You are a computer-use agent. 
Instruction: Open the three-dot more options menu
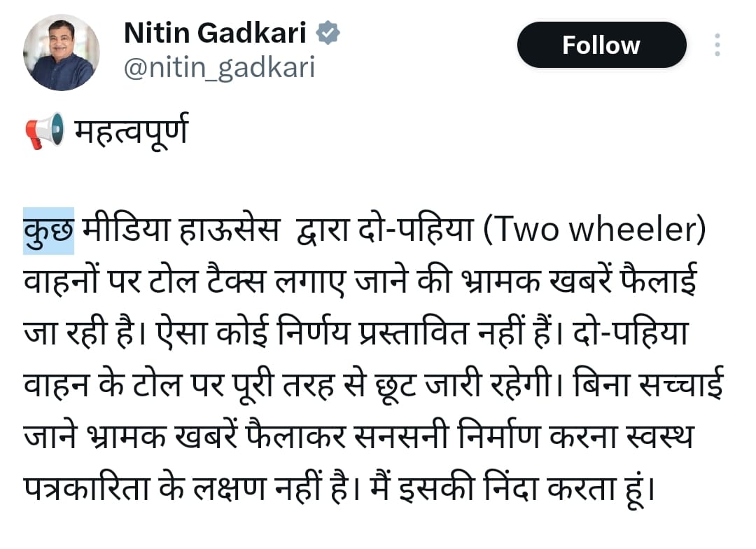click(x=717, y=45)
